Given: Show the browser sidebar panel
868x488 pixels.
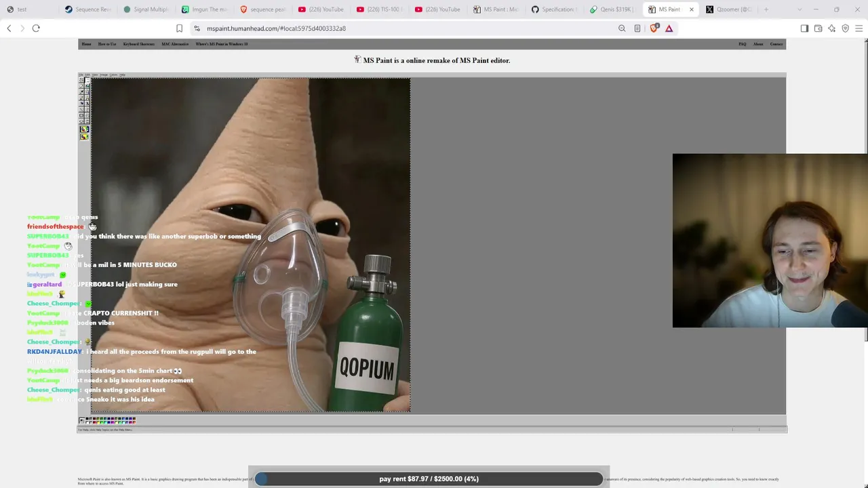Looking at the screenshot, I should (804, 28).
